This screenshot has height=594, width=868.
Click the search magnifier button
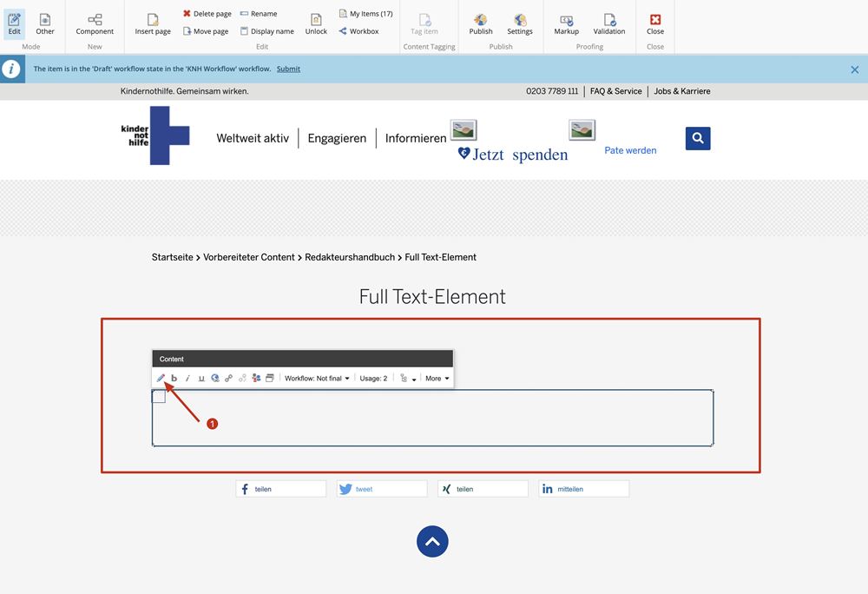698,138
